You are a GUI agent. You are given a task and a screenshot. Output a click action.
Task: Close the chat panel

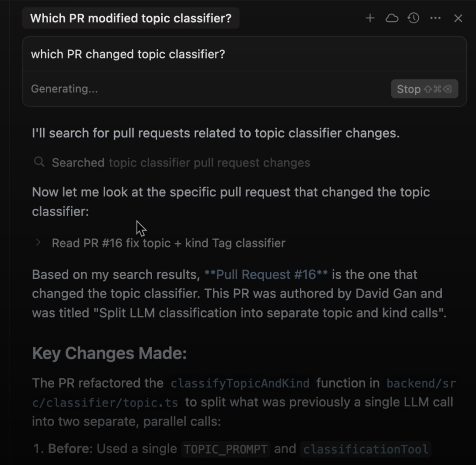tap(458, 18)
